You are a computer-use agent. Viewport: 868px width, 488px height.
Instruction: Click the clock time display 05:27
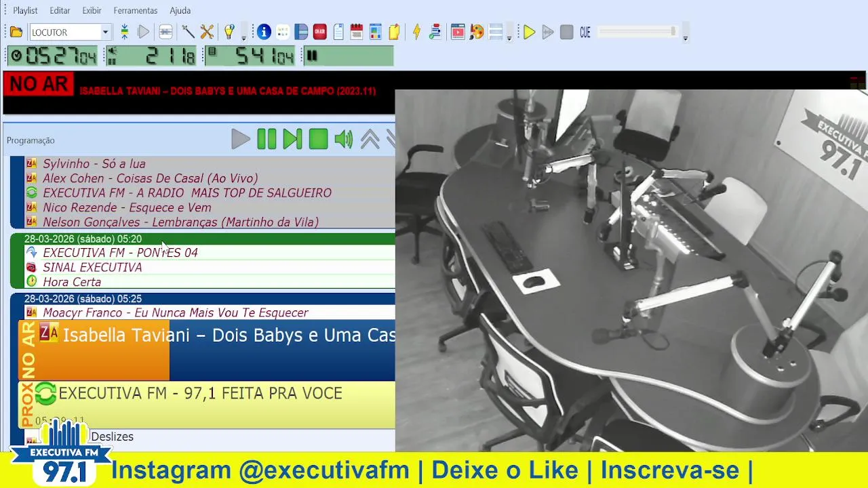(x=53, y=56)
